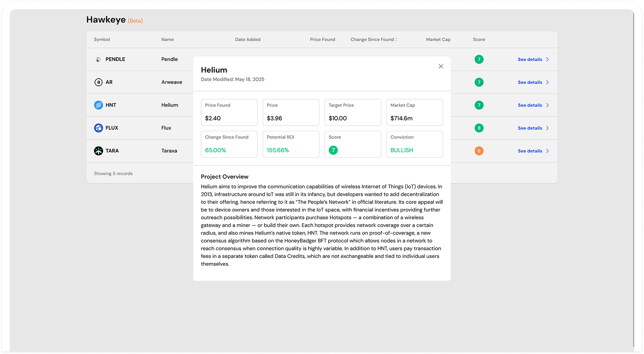644x354 pixels.
Task: Click the Date Added column header
Action: click(x=247, y=39)
